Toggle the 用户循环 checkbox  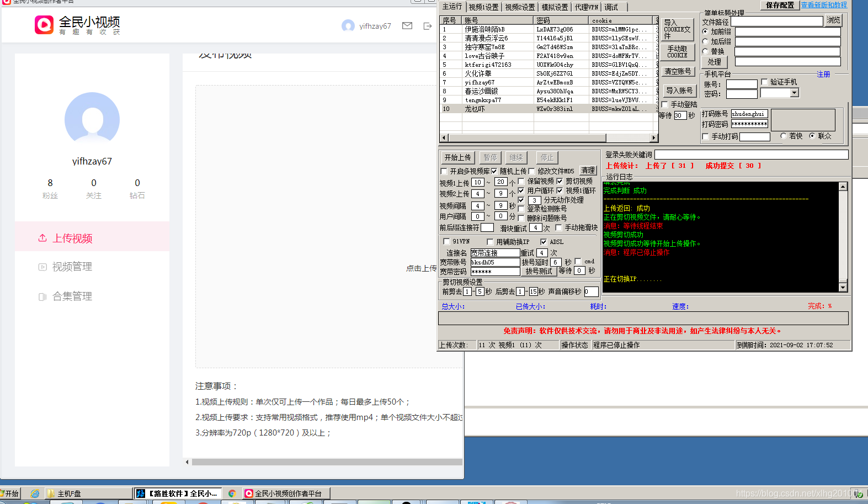tap(521, 190)
